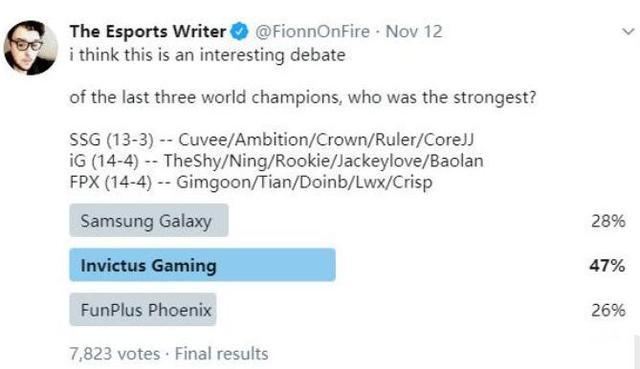Image resolution: width=640 pixels, height=369 pixels.
Task: Open The Esports Writer's profile picture
Action: 31,48
